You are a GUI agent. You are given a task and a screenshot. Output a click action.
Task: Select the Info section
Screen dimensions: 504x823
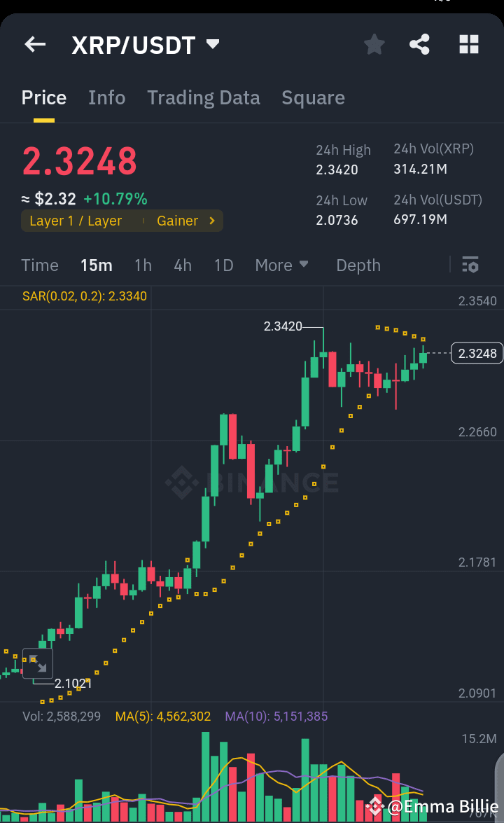106,97
